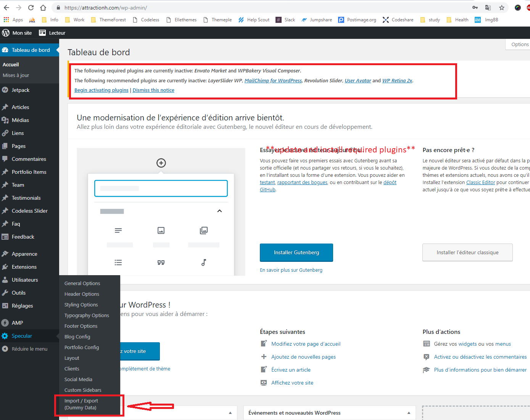Image resolution: width=530 pixels, height=420 pixels.
Task: Click Activez ou désactivez les commentaires
Action: (480, 357)
